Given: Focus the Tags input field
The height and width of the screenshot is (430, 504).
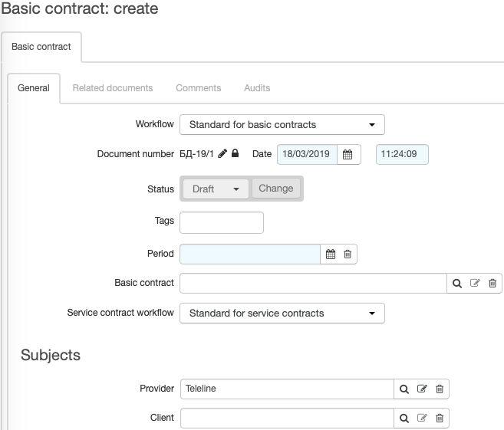Looking at the screenshot, I should 222,222.
